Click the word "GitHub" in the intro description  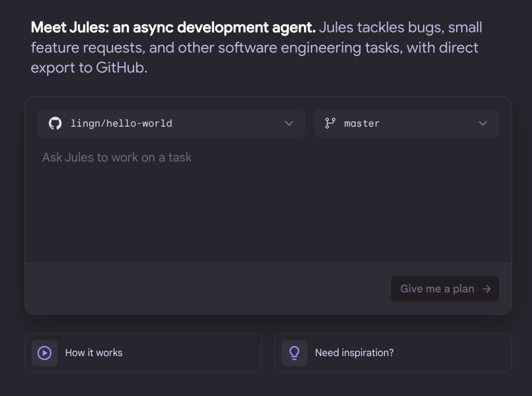[121, 68]
